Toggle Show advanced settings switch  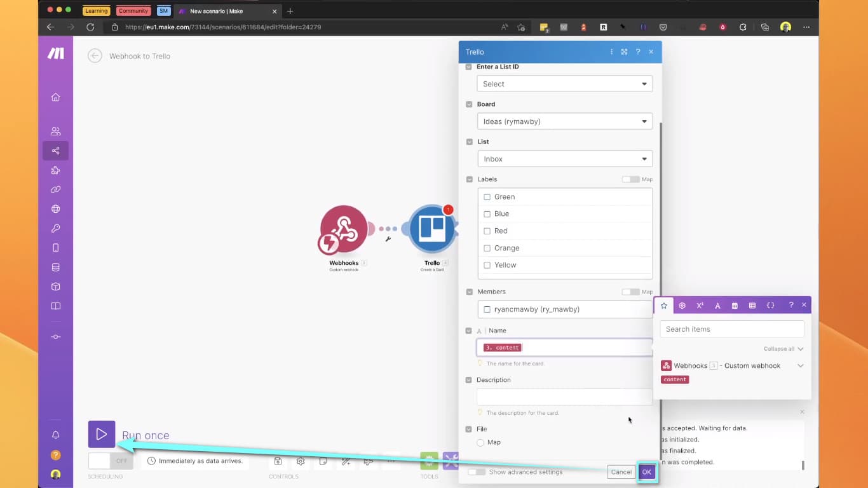(x=477, y=472)
